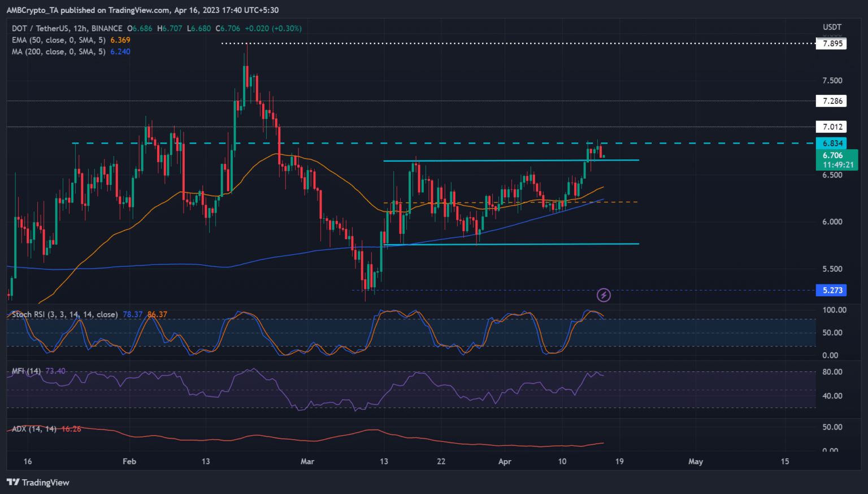The width and height of the screenshot is (868, 494).
Task: Select the 7.895 price level label
Action: pos(831,44)
